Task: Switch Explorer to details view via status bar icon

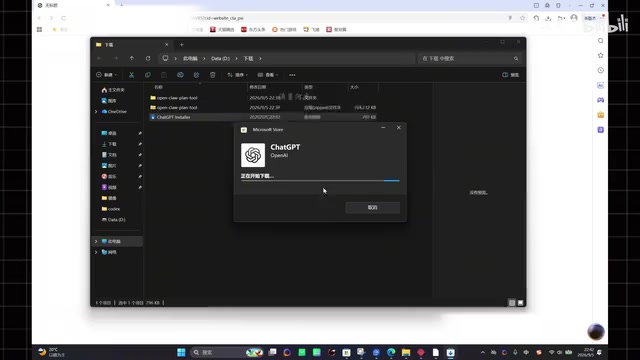Action: [512, 303]
